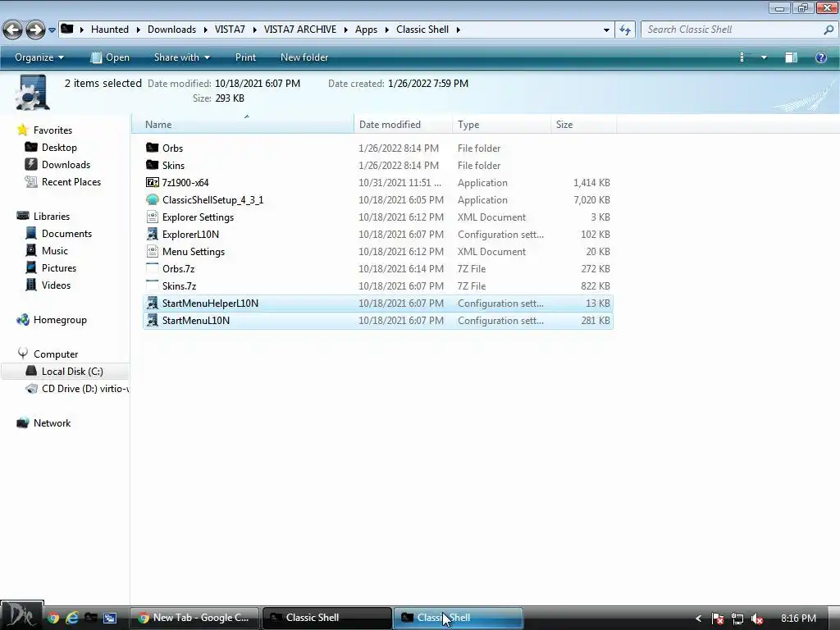
Task: Open the network tray icon
Action: point(737,619)
